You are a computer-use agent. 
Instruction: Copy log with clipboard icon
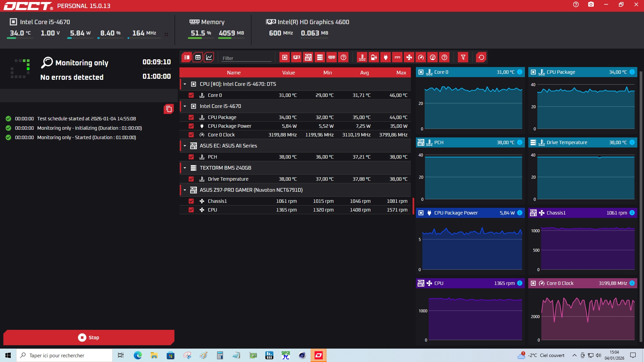[x=169, y=109]
